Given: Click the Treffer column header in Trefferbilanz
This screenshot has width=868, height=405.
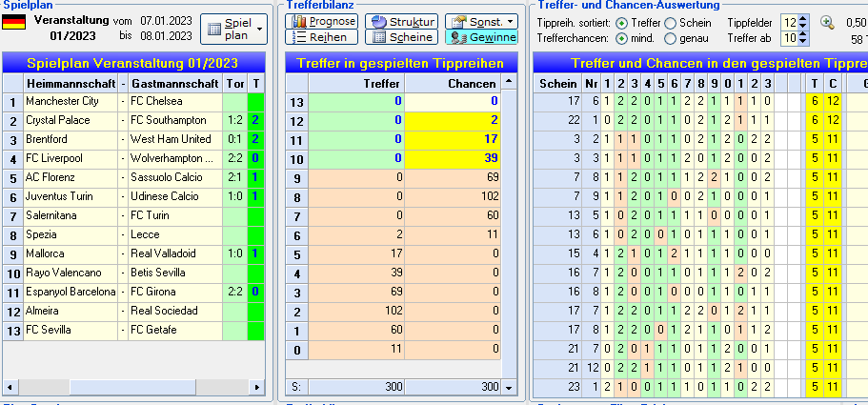Looking at the screenshot, I should [x=357, y=84].
